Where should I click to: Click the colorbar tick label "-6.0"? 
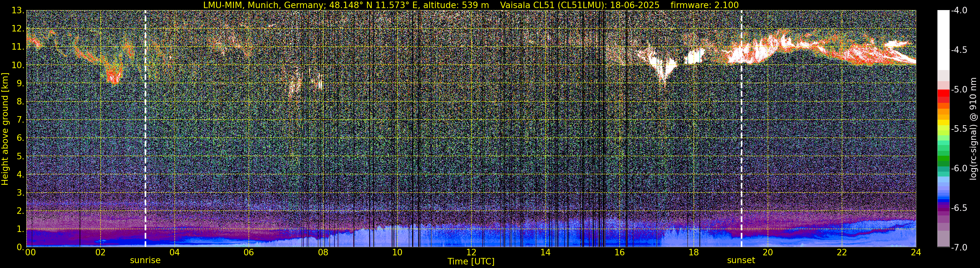pyautogui.click(x=959, y=168)
